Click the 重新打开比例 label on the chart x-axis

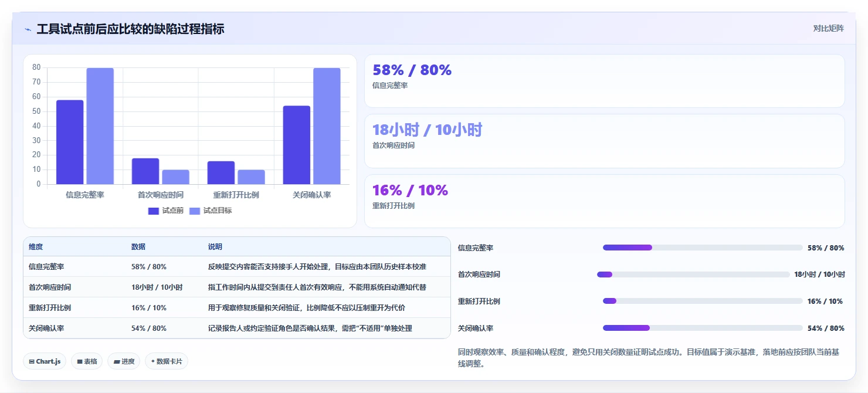[x=236, y=195]
